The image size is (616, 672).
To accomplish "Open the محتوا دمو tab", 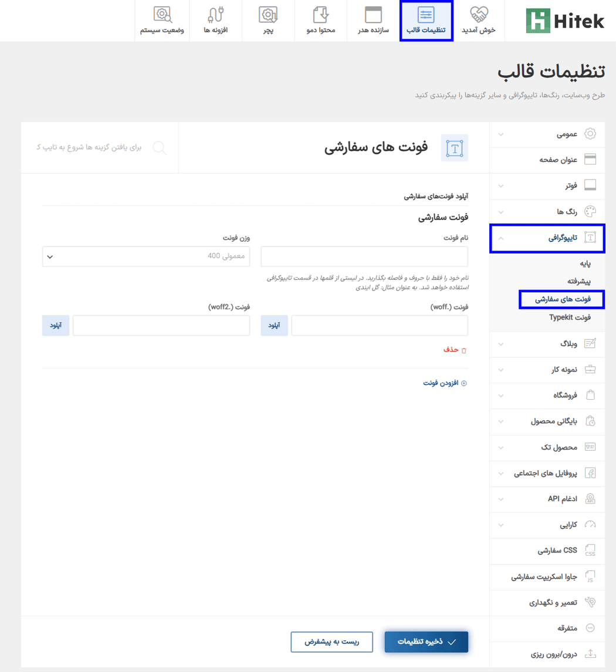I will tap(321, 21).
